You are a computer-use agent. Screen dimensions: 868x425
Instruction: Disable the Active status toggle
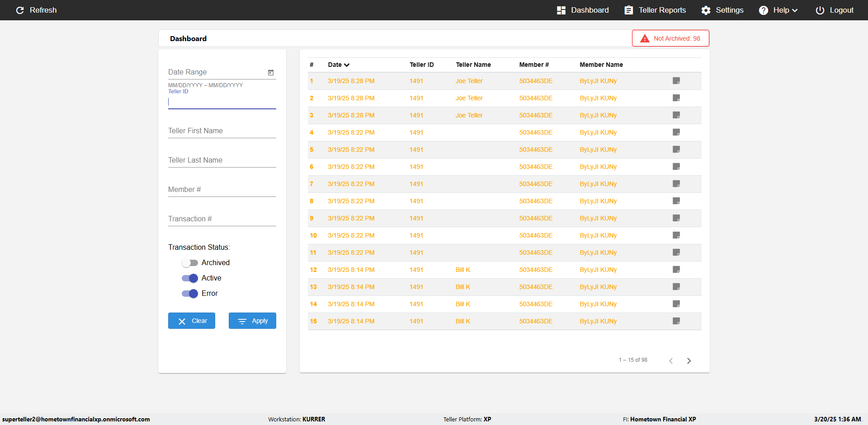tap(190, 278)
